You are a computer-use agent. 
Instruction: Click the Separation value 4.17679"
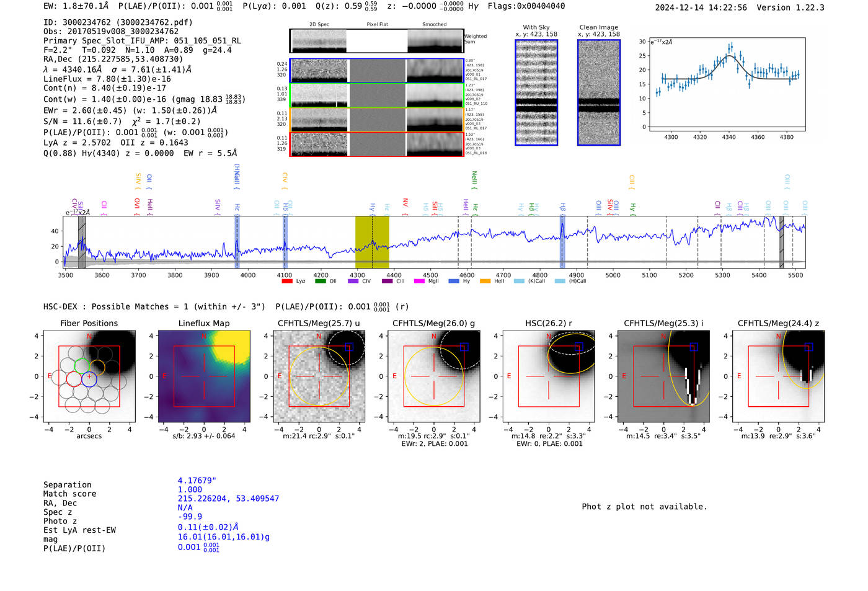click(x=197, y=481)
